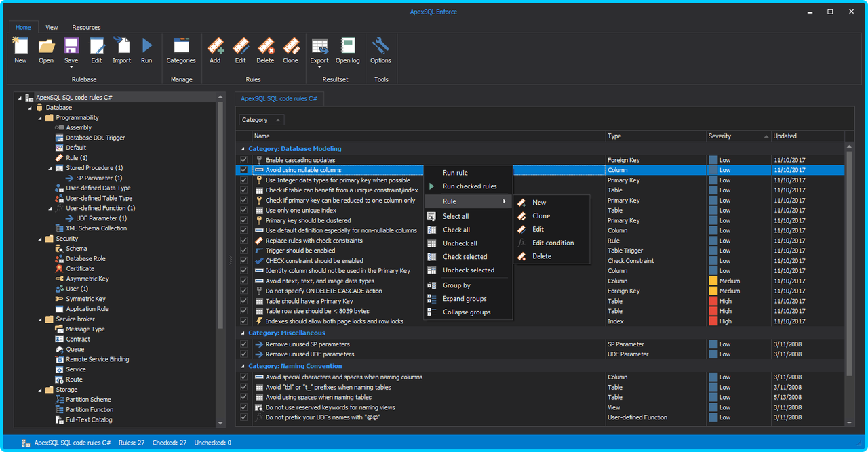This screenshot has width=868, height=452.
Task: Toggle 'Table should have a Primary Key' checkbox
Action: tap(244, 301)
